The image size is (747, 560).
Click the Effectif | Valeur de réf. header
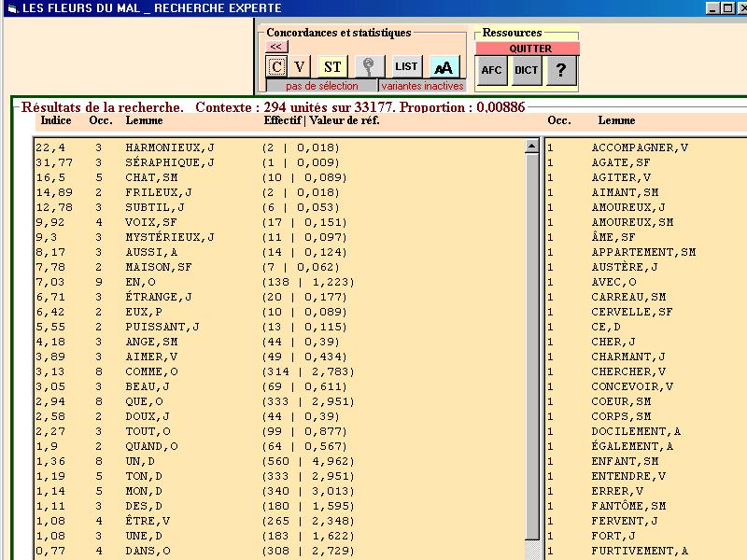click(x=321, y=120)
